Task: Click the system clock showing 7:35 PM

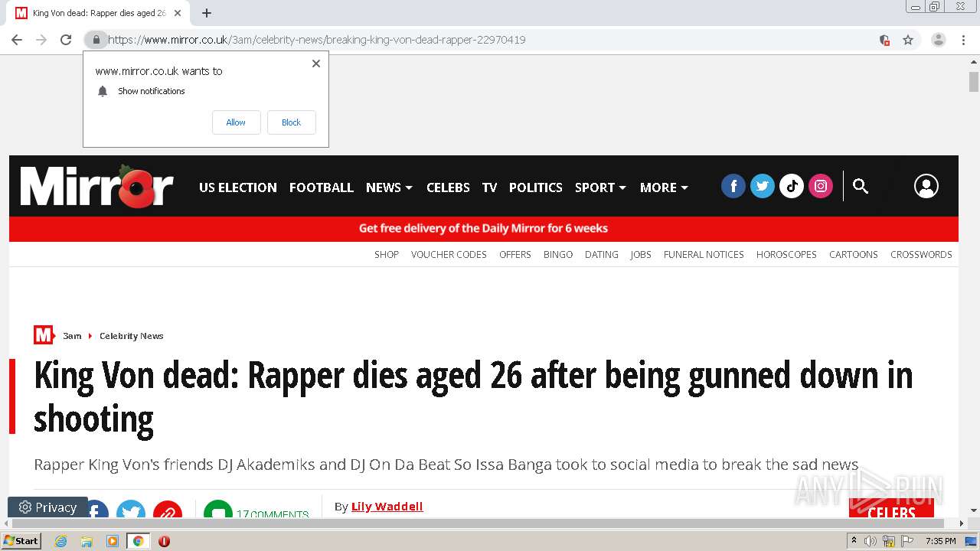Action: click(941, 541)
